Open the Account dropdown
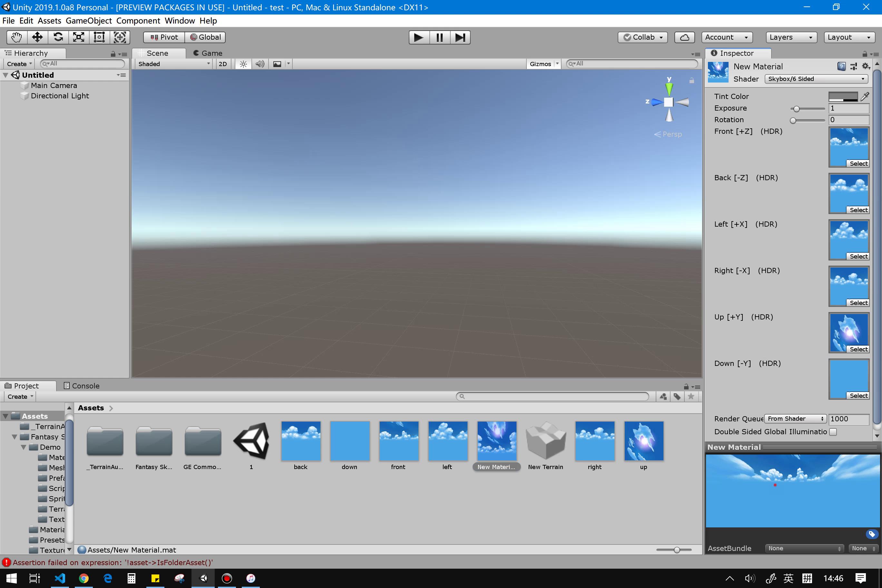Screen dimensions: 882x588 click(x=727, y=37)
